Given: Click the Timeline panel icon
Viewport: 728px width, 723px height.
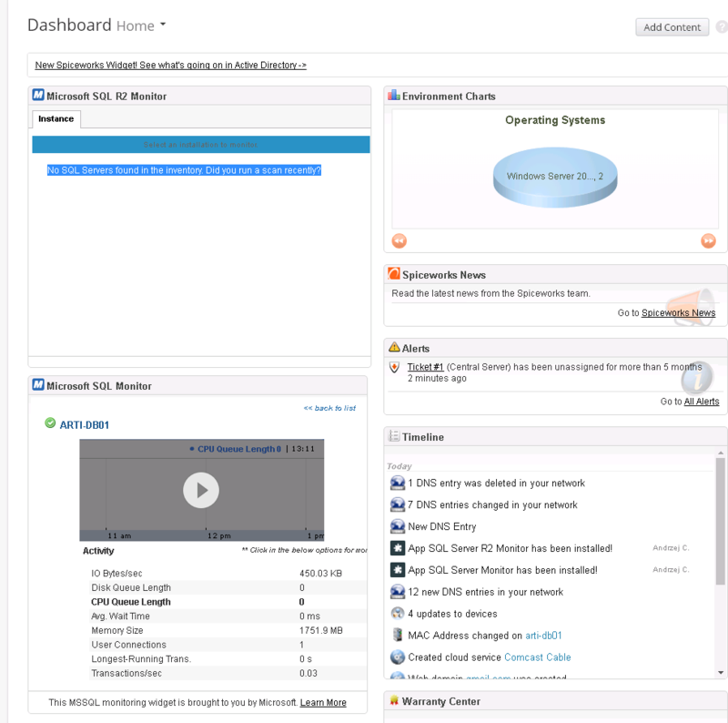Looking at the screenshot, I should (x=394, y=437).
